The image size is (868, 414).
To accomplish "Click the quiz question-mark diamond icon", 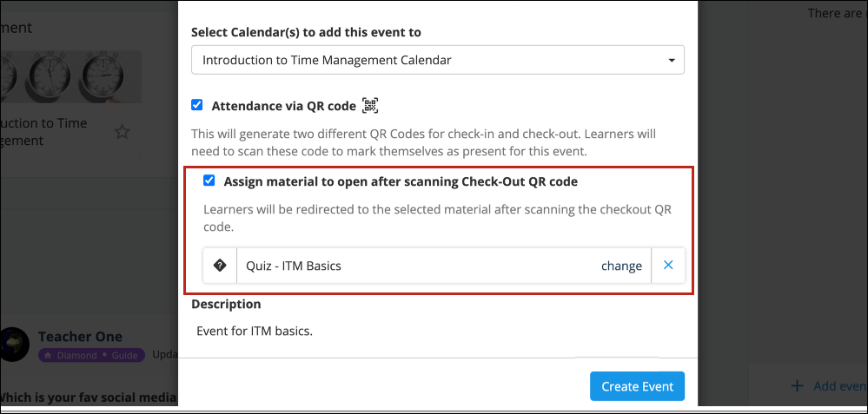I will pyautogui.click(x=220, y=266).
